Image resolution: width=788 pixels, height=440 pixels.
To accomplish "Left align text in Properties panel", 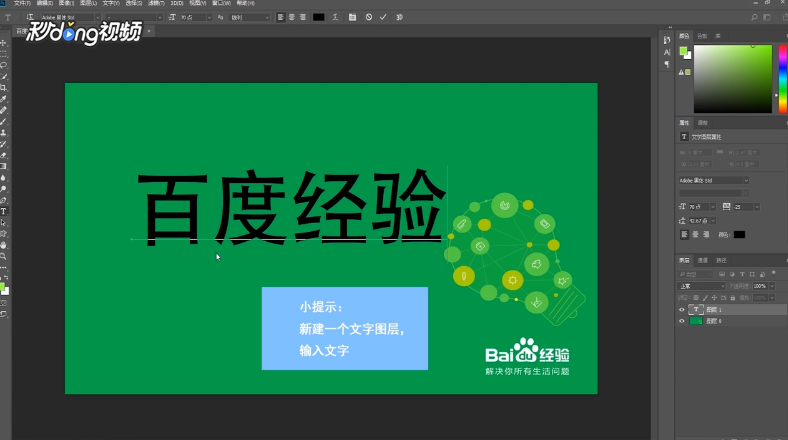I will click(x=684, y=235).
